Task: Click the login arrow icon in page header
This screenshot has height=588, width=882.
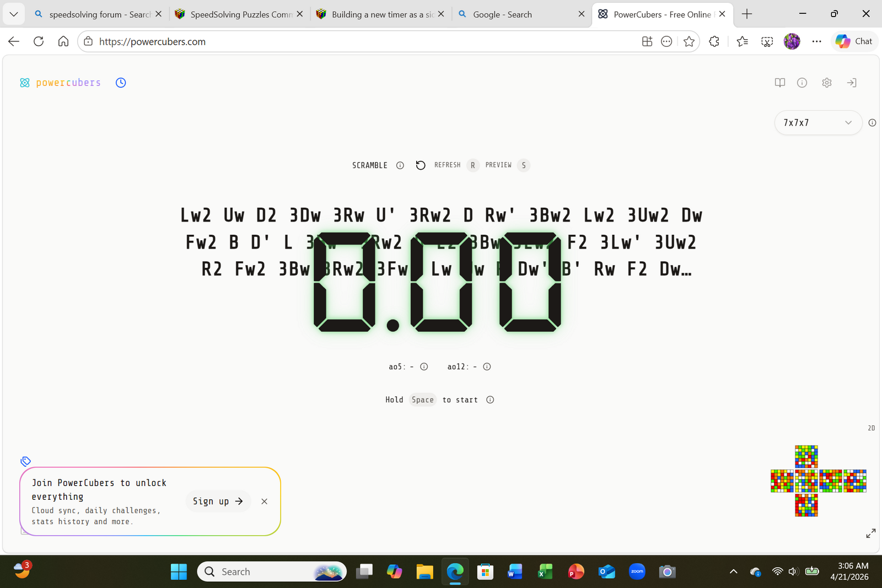Action: [x=852, y=83]
